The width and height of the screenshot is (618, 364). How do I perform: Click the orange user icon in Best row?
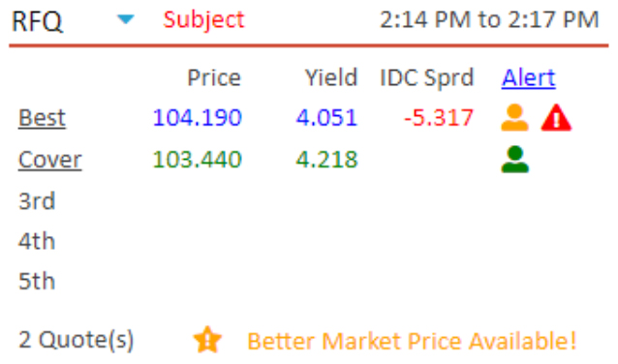point(514,117)
